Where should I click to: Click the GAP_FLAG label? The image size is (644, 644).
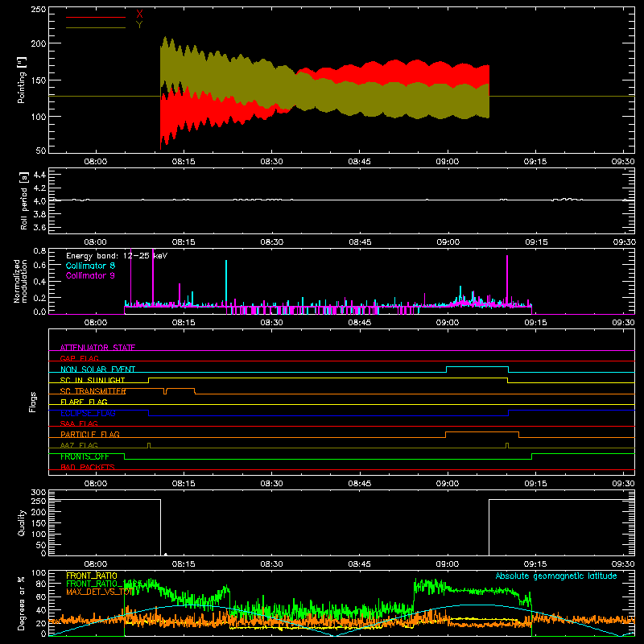(x=79, y=358)
